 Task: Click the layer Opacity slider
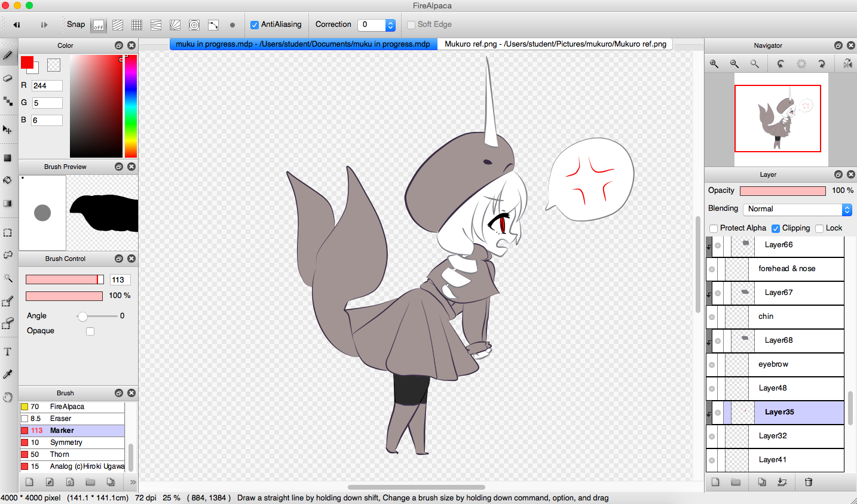pos(783,191)
